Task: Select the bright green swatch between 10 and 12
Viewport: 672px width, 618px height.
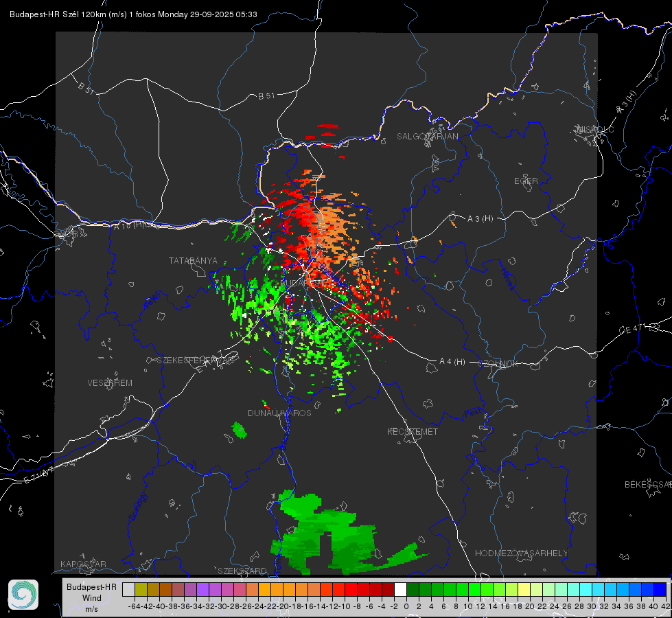Action: [474, 589]
